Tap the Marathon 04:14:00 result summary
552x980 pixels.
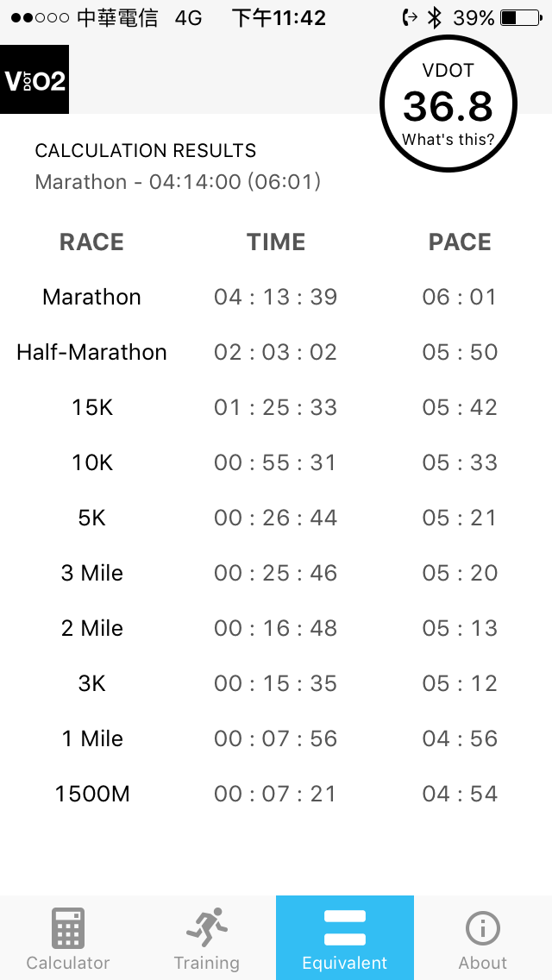(178, 182)
